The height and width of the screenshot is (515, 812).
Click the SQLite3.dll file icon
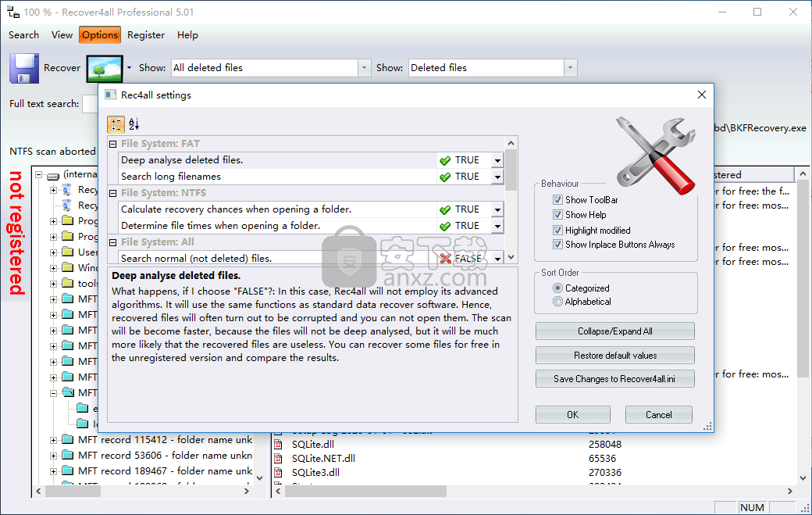tap(279, 473)
